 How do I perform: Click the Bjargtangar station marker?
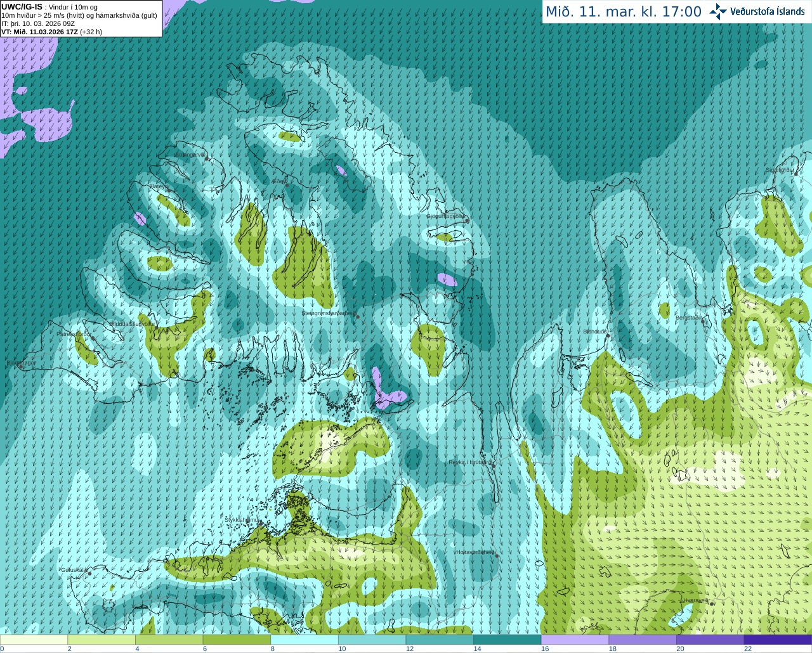pyautogui.click(x=21, y=366)
